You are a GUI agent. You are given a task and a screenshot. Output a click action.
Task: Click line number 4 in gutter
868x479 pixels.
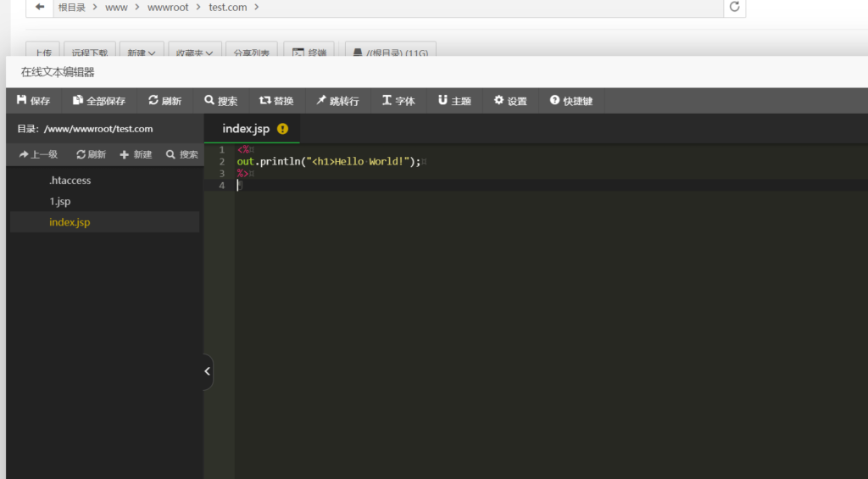coord(222,186)
